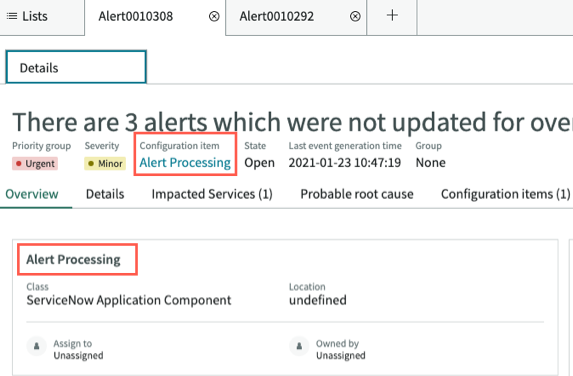573x376 pixels.
Task: Click the Assign to user avatar icon
Action: [37, 346]
